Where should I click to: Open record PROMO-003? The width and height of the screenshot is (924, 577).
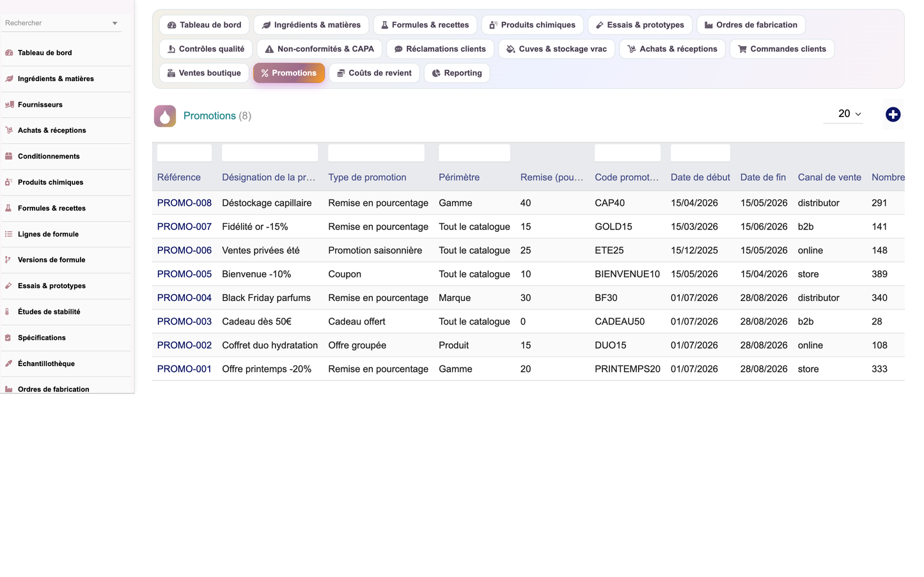coord(184,321)
